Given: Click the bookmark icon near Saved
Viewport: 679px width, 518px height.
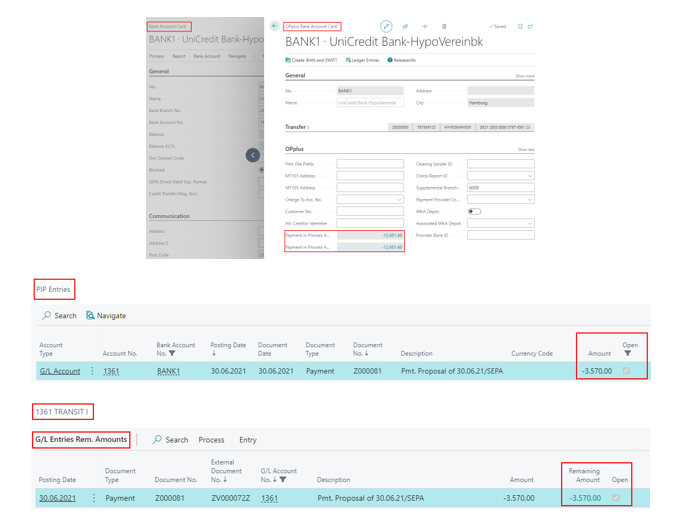Looking at the screenshot, I should 520,27.
